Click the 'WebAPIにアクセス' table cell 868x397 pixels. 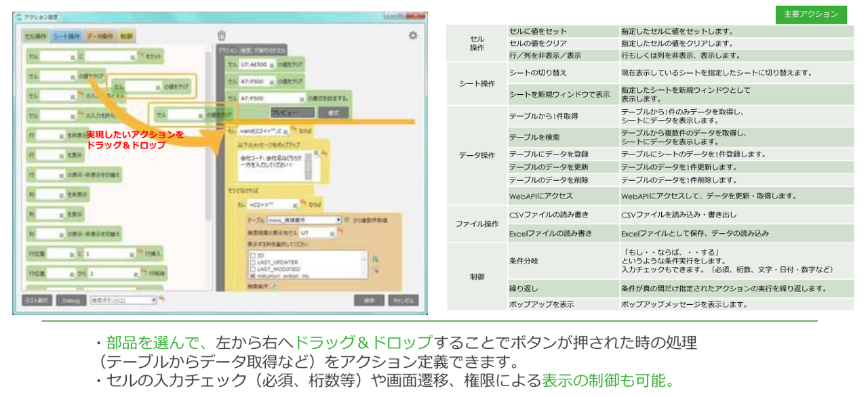[564, 196]
